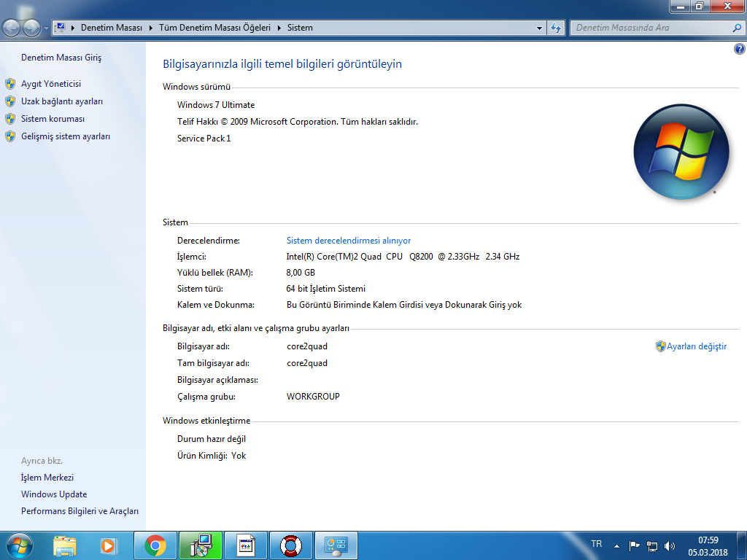Click Sistem breadcrumb

300,28
